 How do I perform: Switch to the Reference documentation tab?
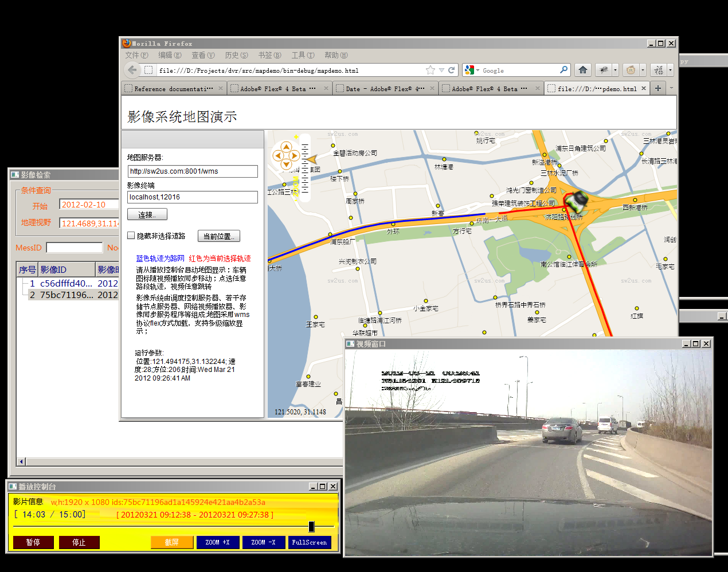tap(174, 88)
